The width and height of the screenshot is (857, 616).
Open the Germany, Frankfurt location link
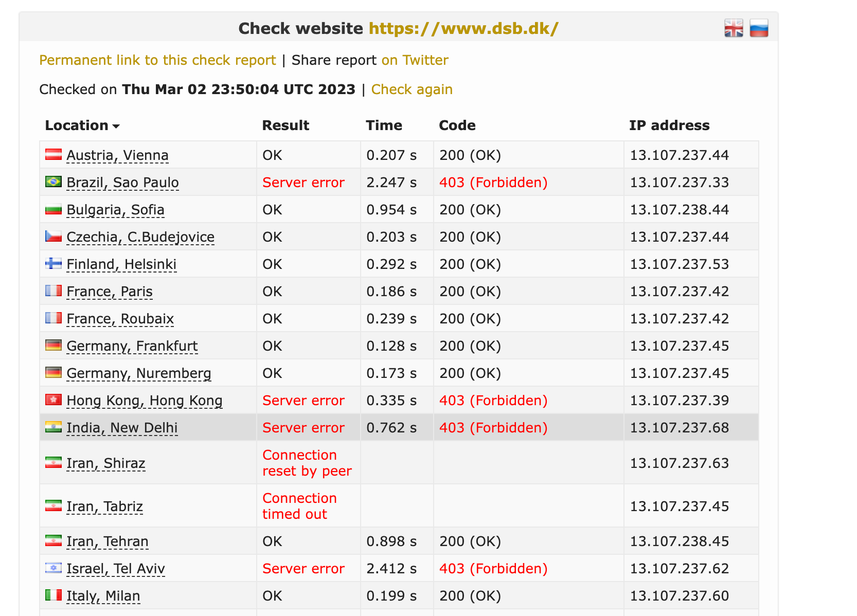[132, 346]
